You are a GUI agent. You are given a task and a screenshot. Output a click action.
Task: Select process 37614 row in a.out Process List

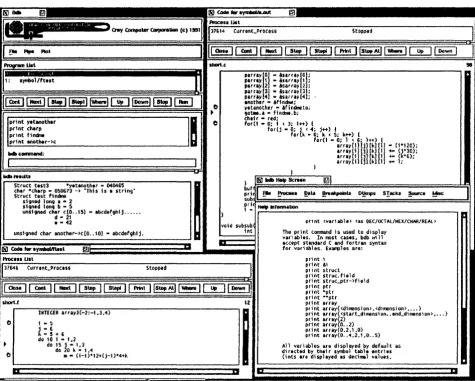(340, 31)
